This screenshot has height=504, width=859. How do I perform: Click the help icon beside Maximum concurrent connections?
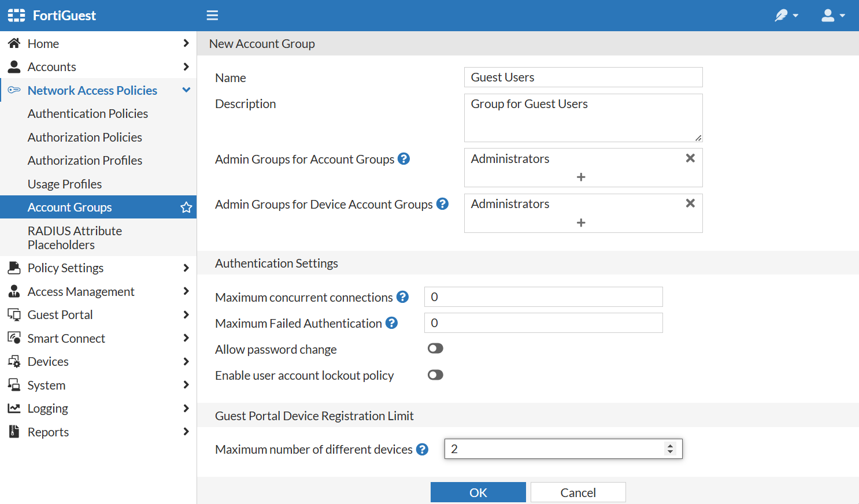tap(402, 296)
